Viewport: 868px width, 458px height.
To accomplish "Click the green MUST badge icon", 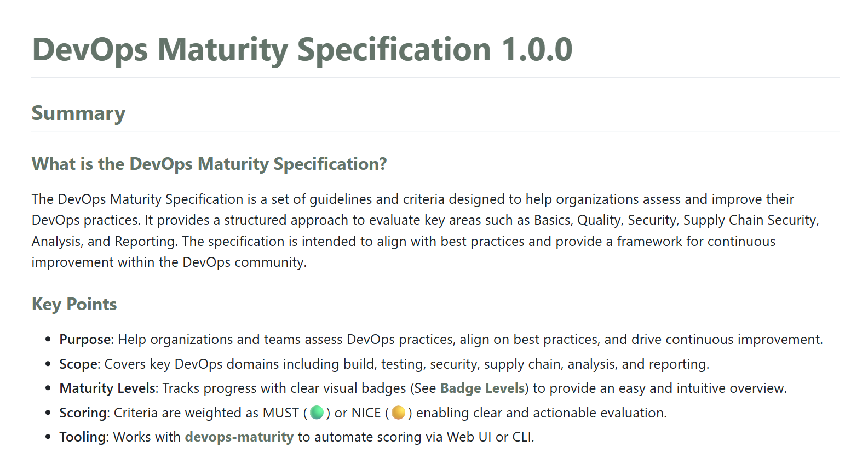I will coord(317,413).
